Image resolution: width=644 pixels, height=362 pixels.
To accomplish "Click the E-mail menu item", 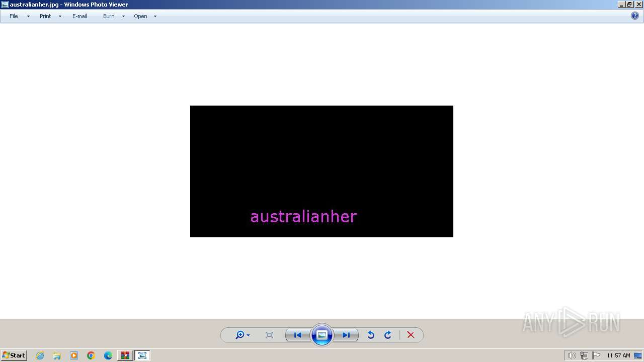I will [79, 16].
